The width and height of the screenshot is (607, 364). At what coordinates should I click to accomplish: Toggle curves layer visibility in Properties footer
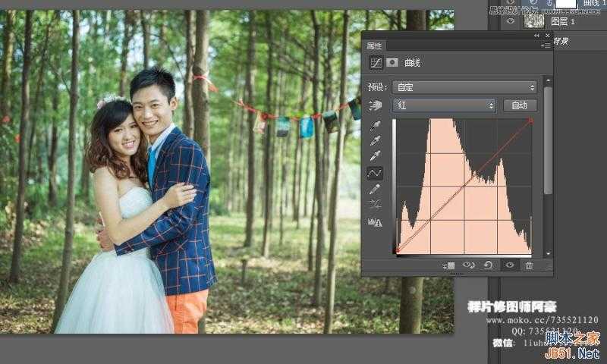509,265
